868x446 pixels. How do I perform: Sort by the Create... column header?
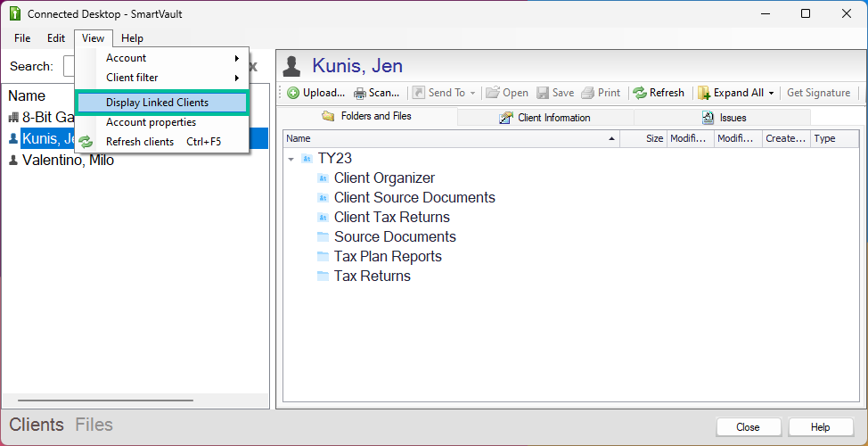pyautogui.click(x=786, y=138)
